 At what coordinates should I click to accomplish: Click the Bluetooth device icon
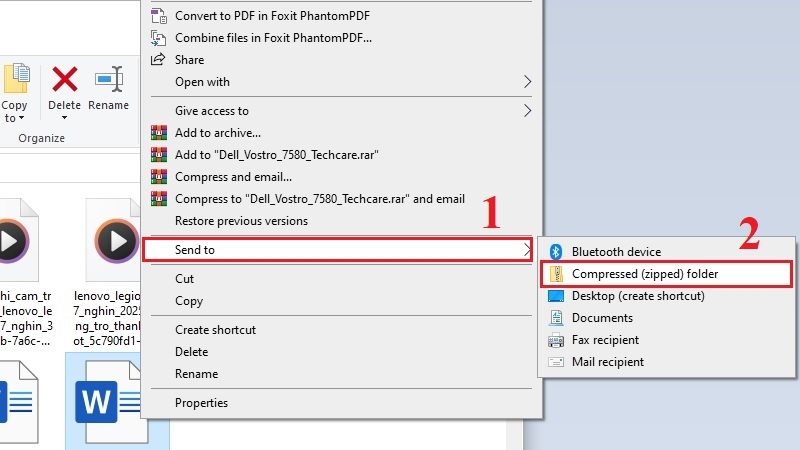point(556,252)
